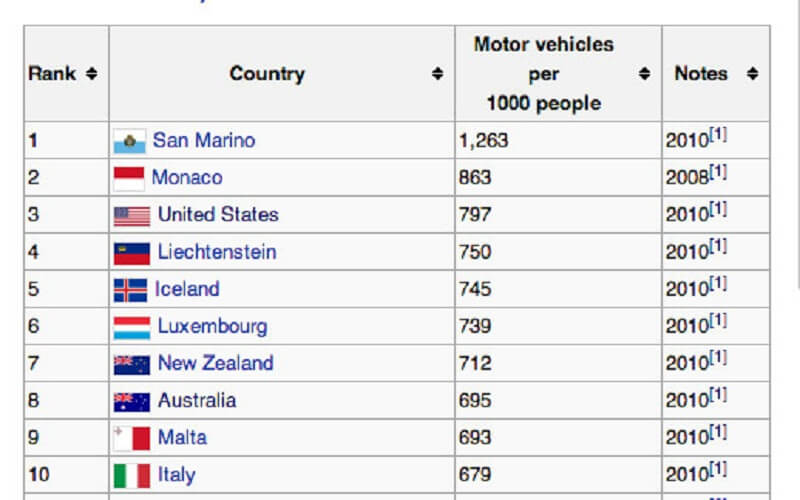Click the United States flag icon
Screen dimensions: 800x500
coord(132,216)
